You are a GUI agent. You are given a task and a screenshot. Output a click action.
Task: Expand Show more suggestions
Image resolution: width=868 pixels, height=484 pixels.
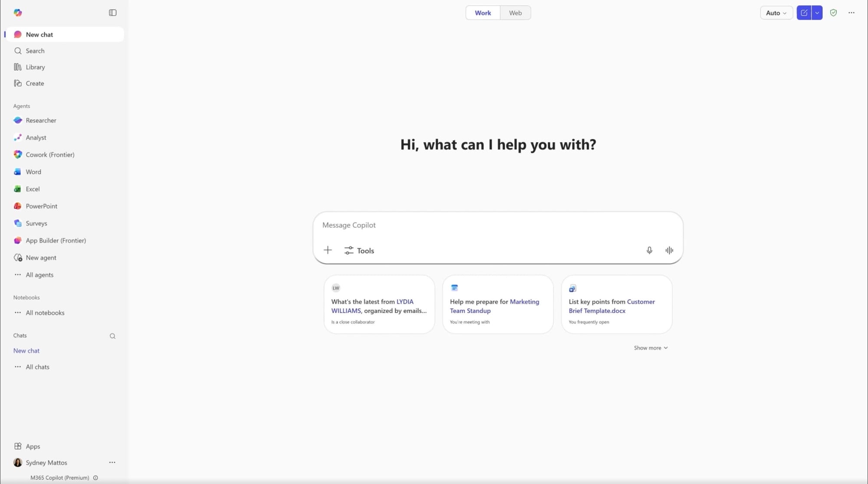point(650,348)
